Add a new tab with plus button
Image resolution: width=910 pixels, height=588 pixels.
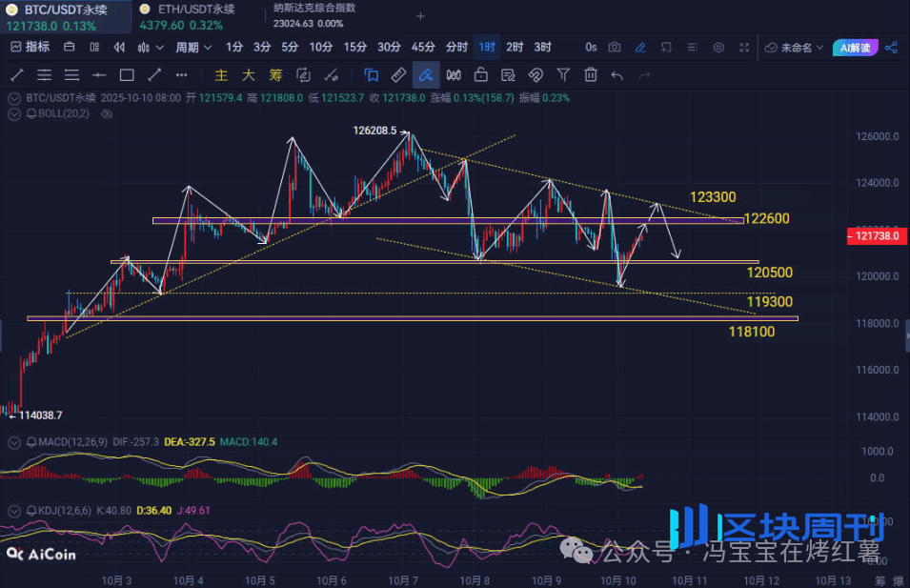click(420, 16)
